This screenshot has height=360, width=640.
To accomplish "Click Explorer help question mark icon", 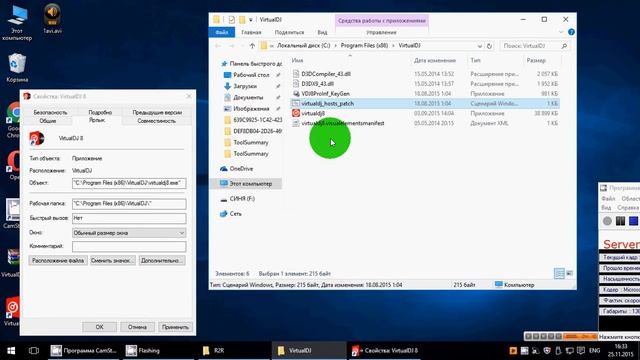I will [x=571, y=32].
